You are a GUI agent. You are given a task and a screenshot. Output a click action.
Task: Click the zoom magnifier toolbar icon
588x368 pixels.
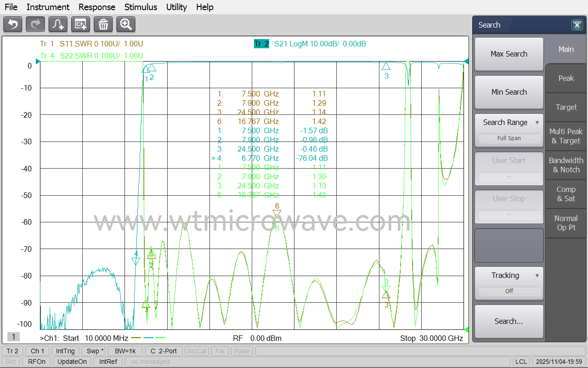coord(126,24)
